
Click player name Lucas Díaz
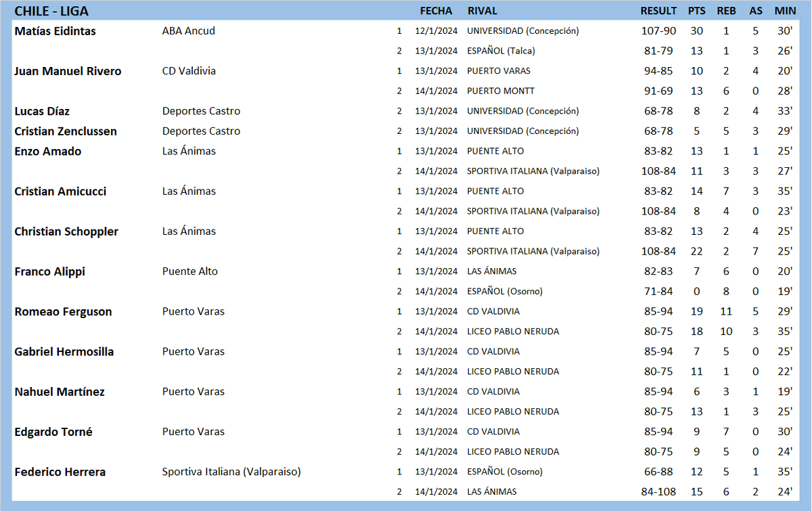pos(42,111)
